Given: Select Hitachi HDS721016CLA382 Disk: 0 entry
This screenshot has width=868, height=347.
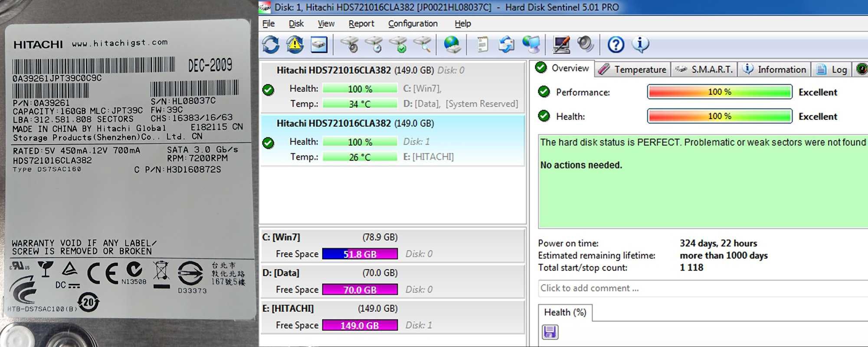Looking at the screenshot, I should coord(392,87).
